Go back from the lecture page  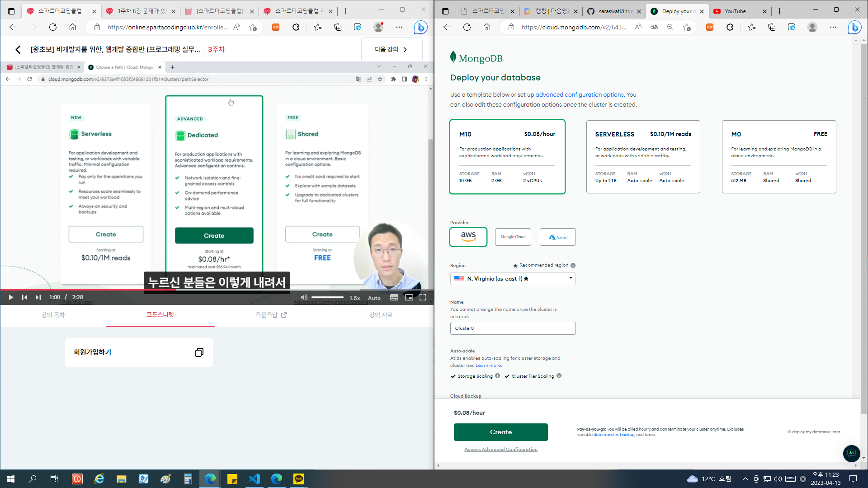click(18, 49)
